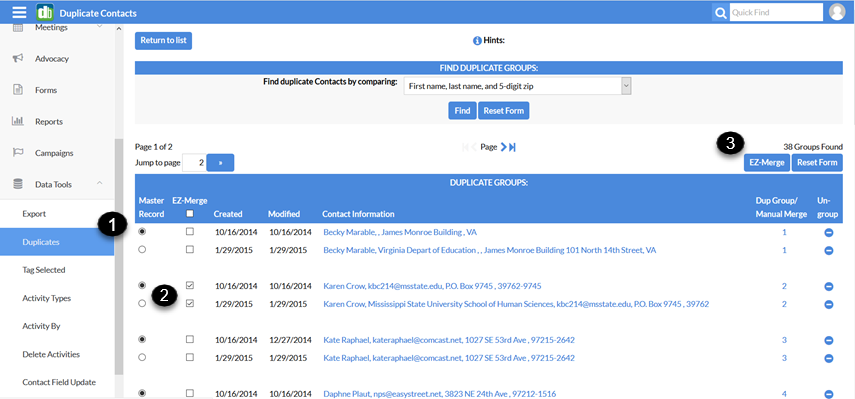Click the Data Tools database icon

coord(17,184)
